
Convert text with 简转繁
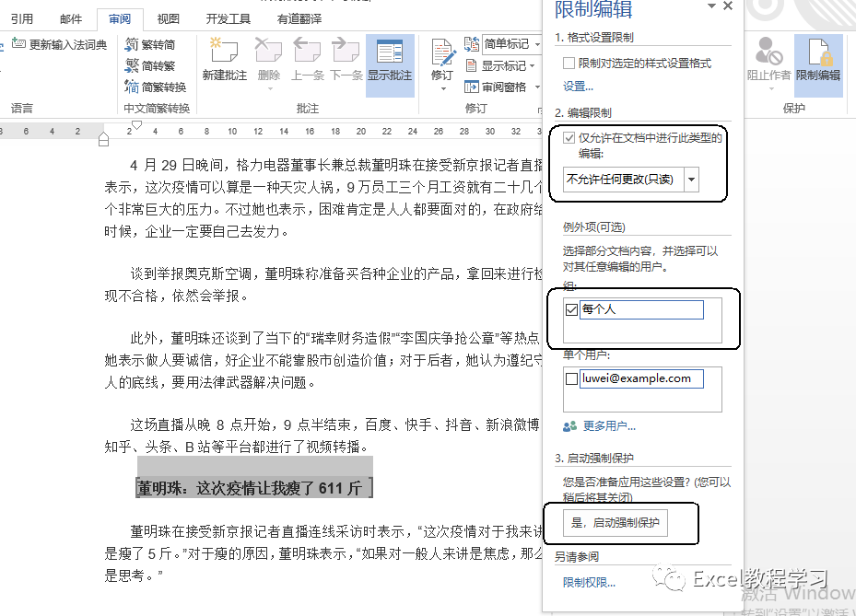150,65
